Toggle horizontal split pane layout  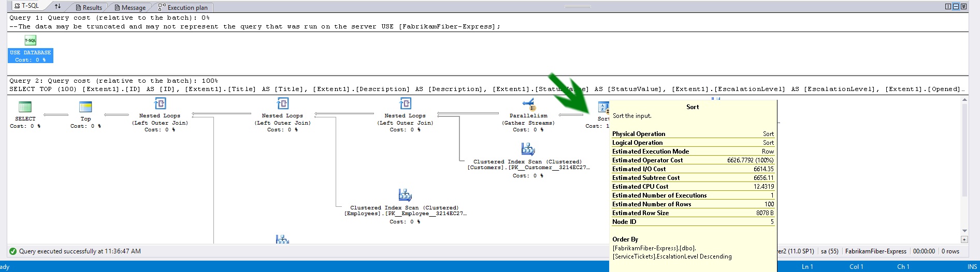pos(956,7)
